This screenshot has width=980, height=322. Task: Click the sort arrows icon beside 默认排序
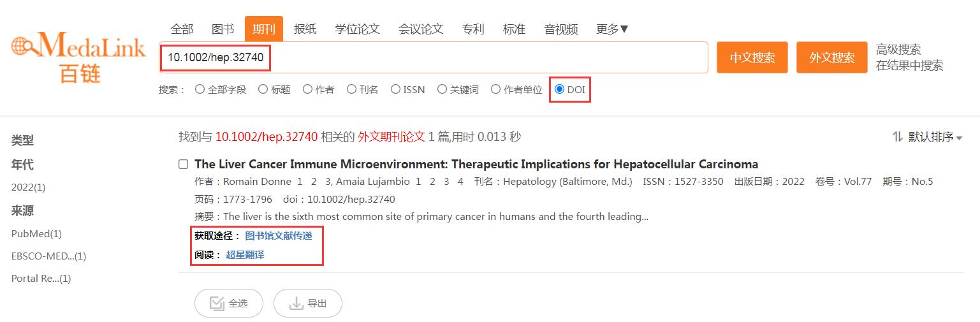click(x=897, y=136)
